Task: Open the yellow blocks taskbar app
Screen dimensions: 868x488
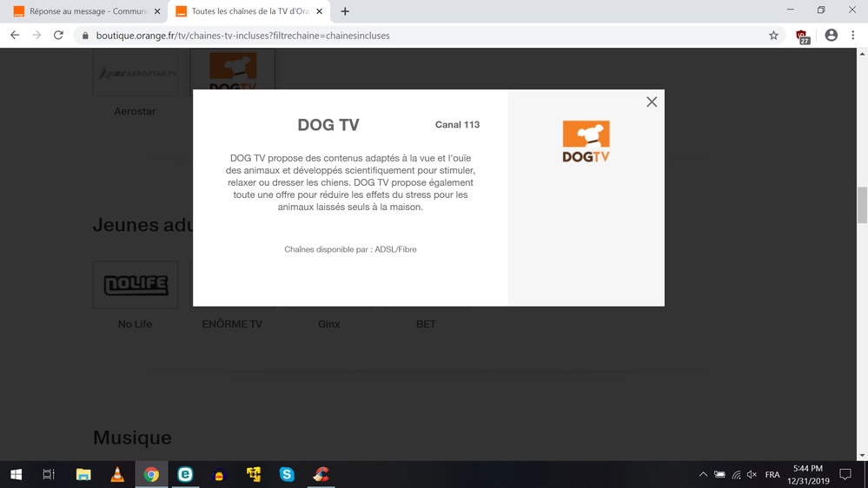Action: point(254,474)
